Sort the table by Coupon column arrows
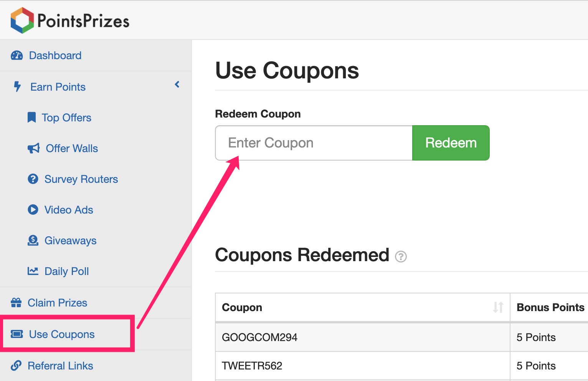Screen dimensions: 588x381 tap(498, 307)
